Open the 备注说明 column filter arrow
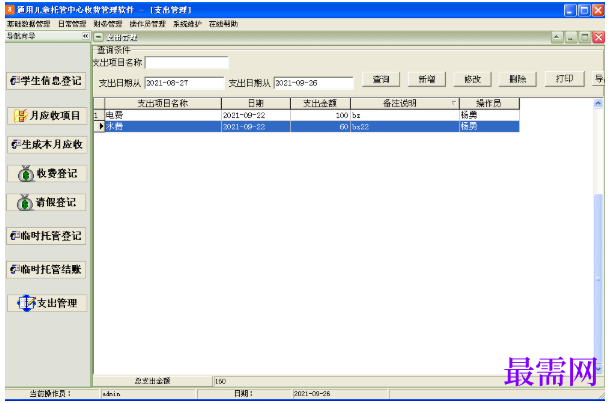This screenshot has height=403, width=616. point(454,103)
